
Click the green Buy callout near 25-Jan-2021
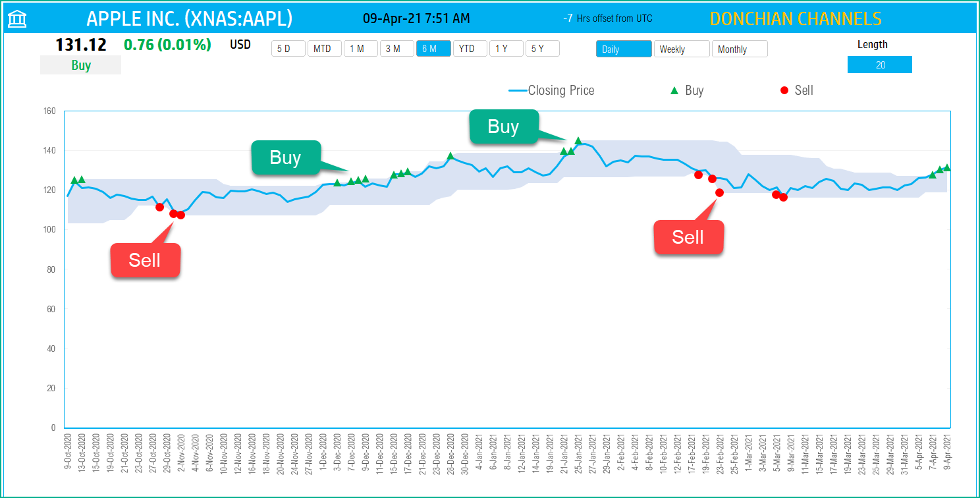503,126
